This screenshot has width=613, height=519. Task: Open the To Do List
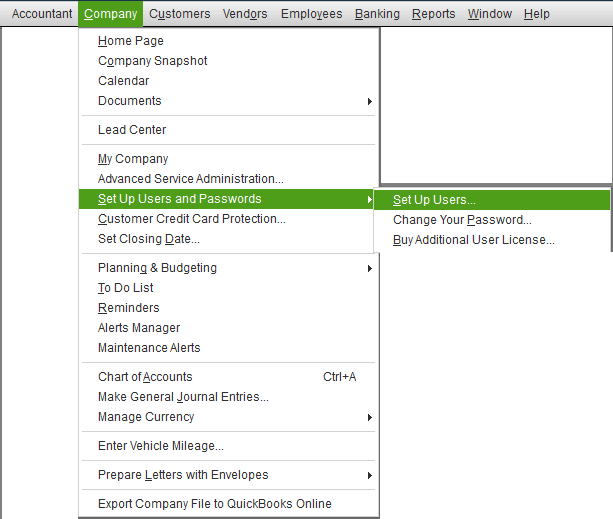coord(126,288)
